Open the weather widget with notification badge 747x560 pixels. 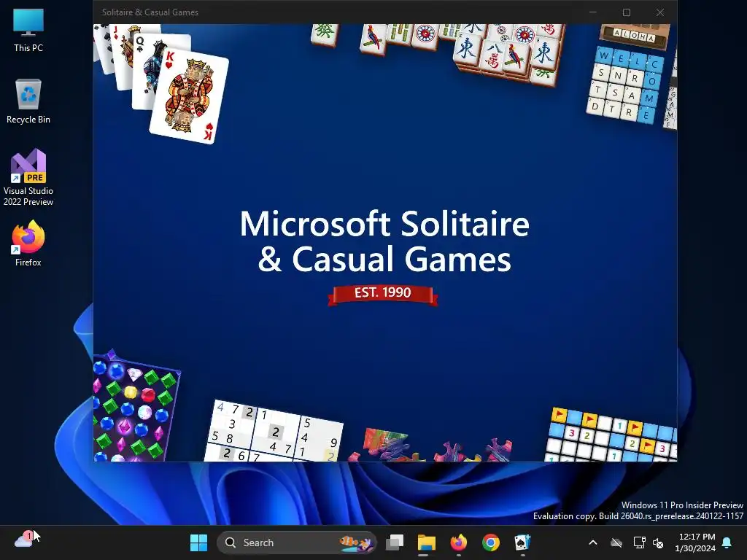(23, 540)
